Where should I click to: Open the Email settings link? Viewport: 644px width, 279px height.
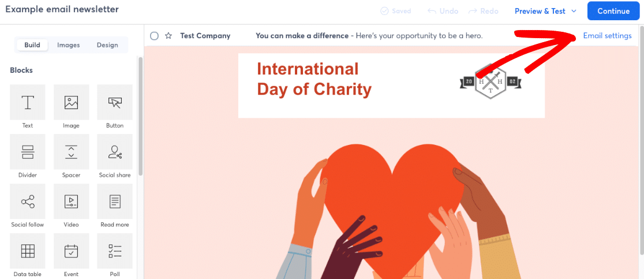click(607, 36)
